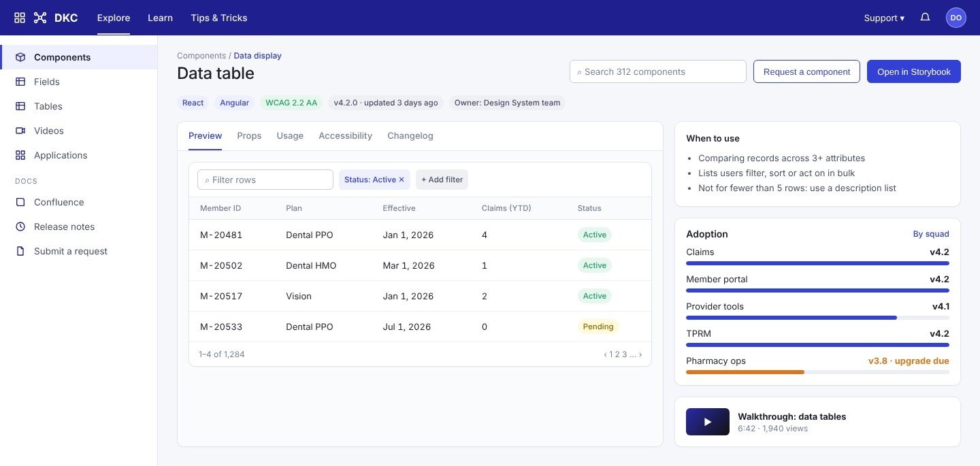This screenshot has height=466, width=980.
Task: Click the Provider tools adoption progress bar
Action: [817, 318]
